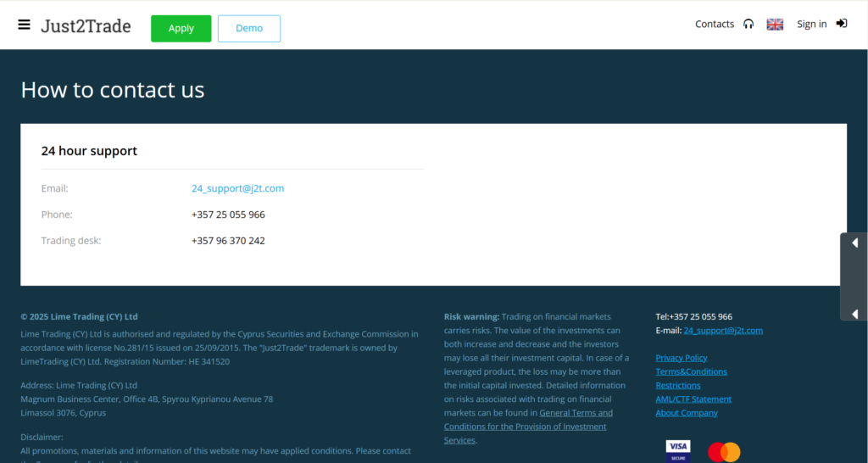Expand the lower side panel arrow

pos(854,314)
